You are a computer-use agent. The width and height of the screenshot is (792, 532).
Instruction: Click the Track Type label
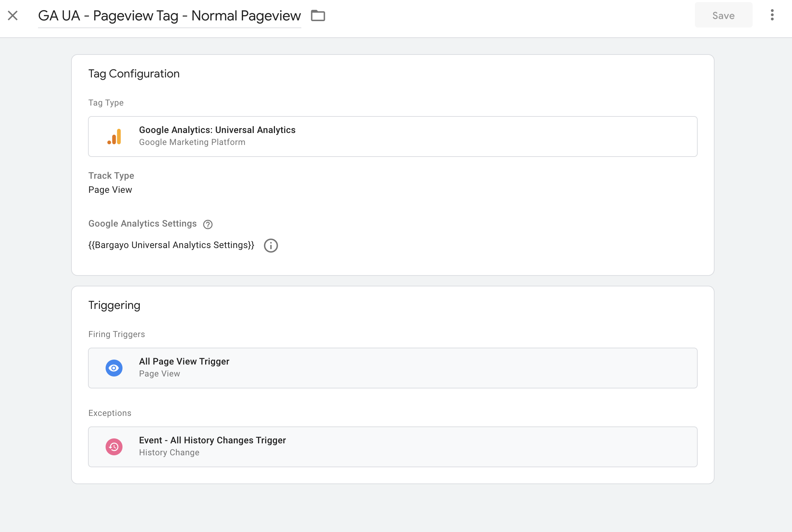[x=111, y=176]
